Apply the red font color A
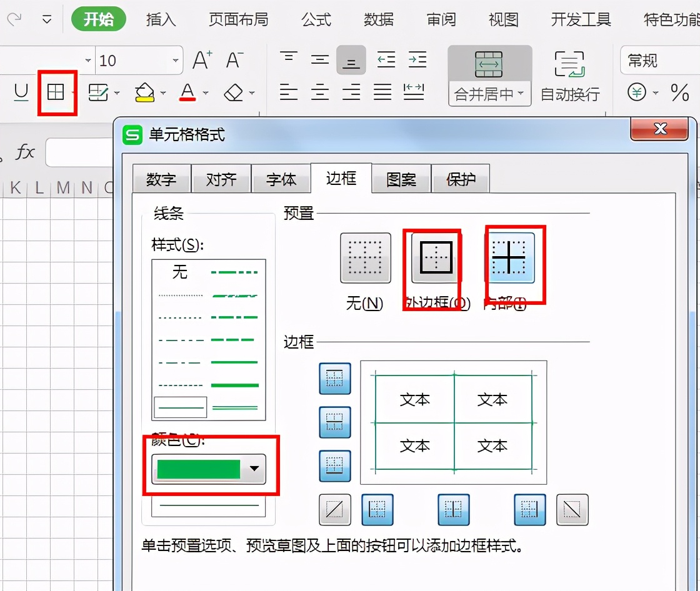700x591 pixels. point(187,92)
